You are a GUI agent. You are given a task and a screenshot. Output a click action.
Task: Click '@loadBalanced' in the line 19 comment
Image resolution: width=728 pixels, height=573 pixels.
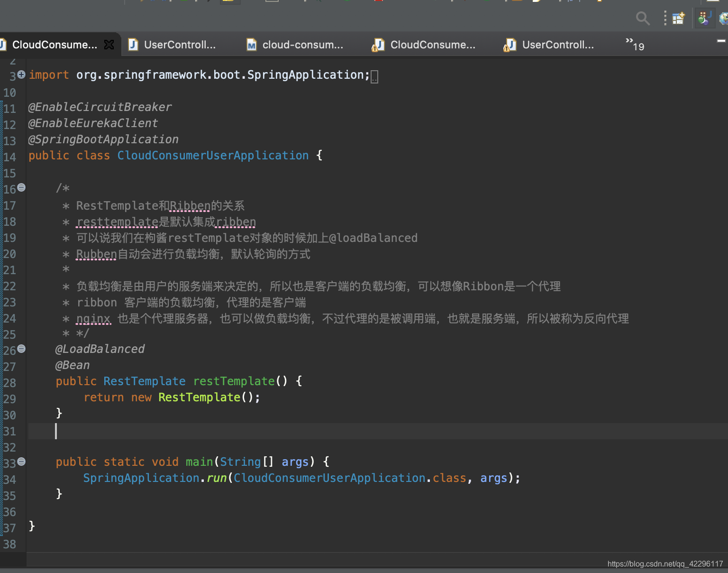(x=373, y=238)
